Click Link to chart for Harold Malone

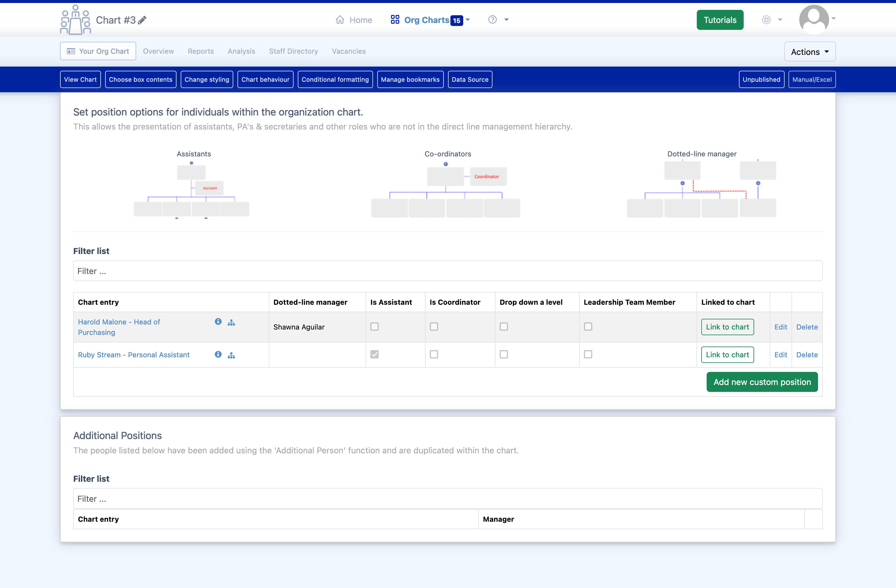tap(727, 326)
